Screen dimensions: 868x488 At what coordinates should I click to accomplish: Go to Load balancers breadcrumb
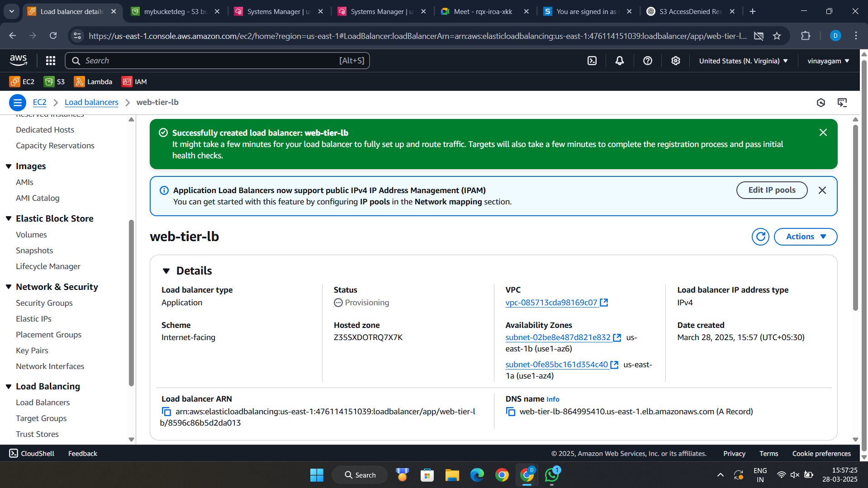[91, 102]
